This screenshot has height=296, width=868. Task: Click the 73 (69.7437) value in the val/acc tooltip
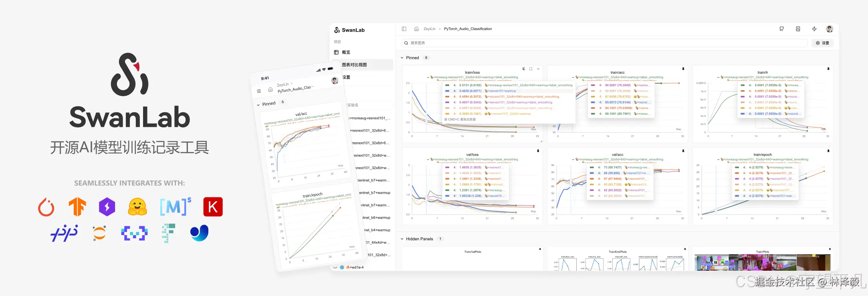[612, 167]
